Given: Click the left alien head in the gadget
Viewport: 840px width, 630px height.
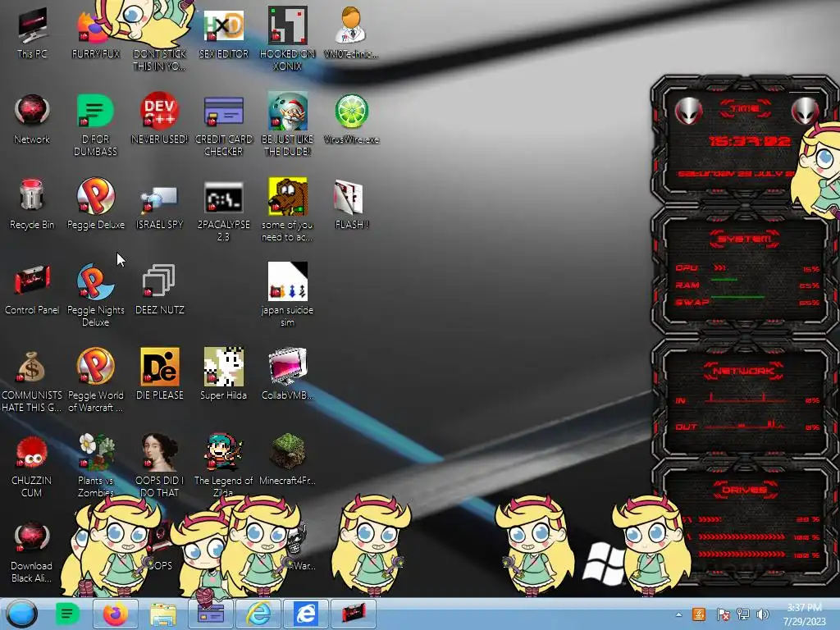Looking at the screenshot, I should point(688,111).
